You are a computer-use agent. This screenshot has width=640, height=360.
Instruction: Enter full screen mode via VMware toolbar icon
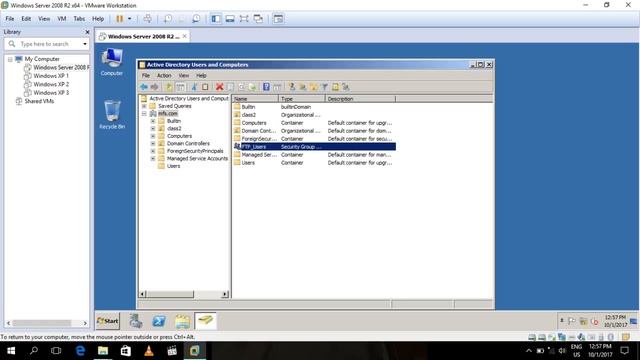click(x=244, y=19)
